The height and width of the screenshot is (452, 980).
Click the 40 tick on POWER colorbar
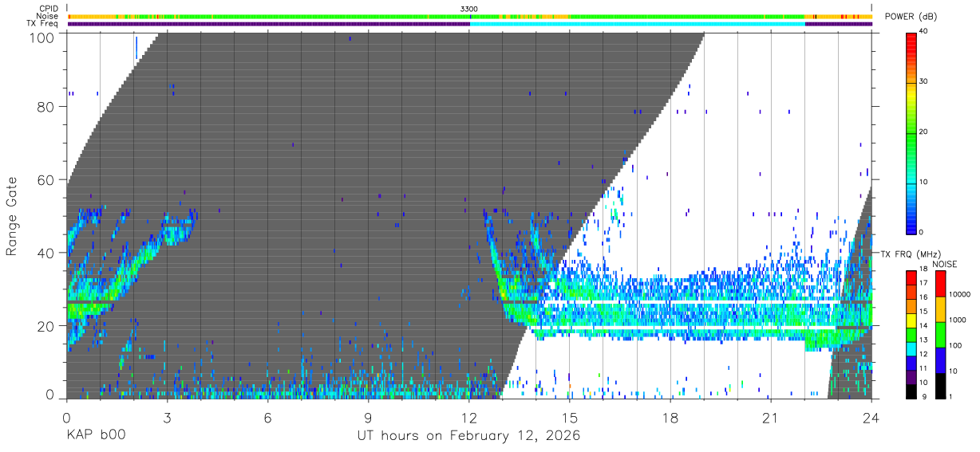click(924, 32)
